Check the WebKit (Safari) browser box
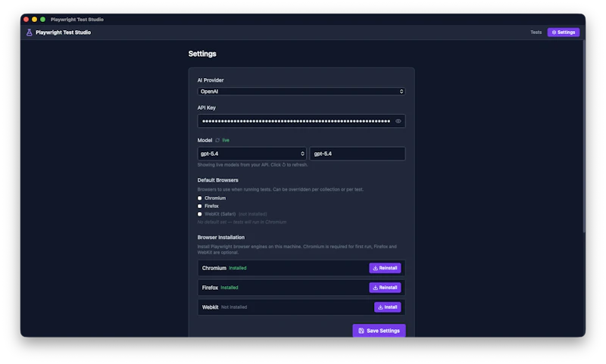The image size is (606, 364). tap(200, 214)
